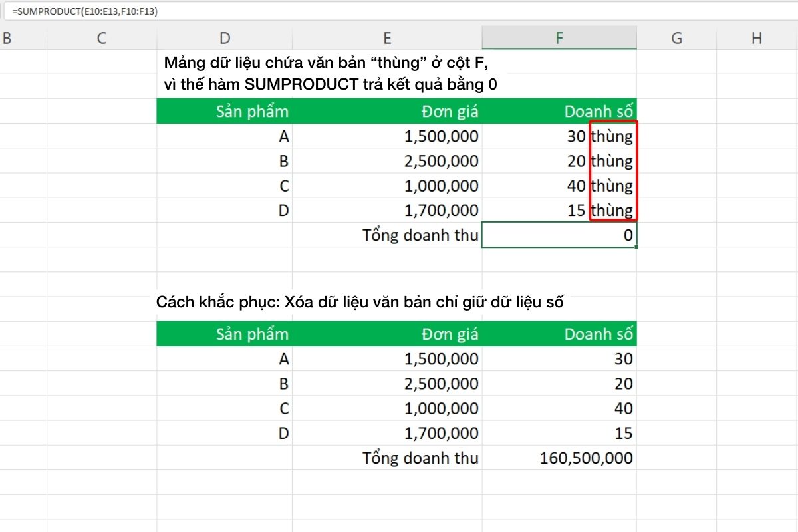Select the highlighted column F header
The image size is (798, 532).
coord(559,38)
